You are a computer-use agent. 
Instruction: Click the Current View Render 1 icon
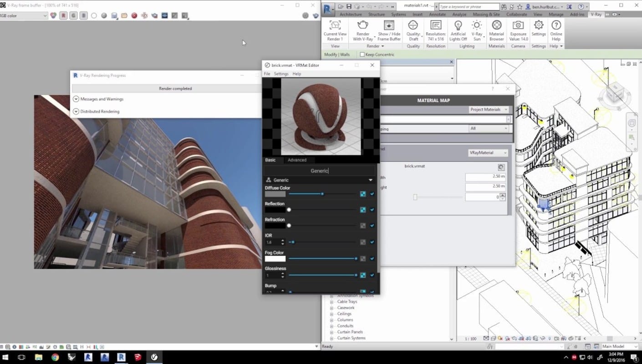335,25
